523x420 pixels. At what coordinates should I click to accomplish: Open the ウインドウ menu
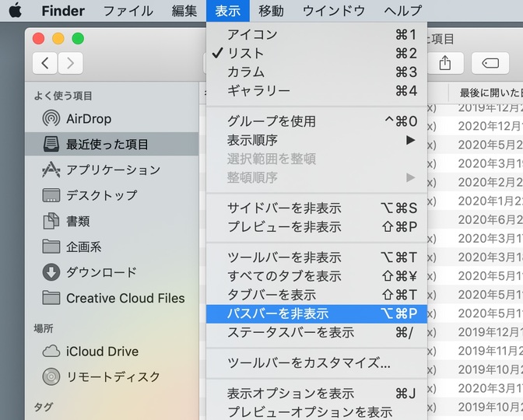tap(334, 11)
